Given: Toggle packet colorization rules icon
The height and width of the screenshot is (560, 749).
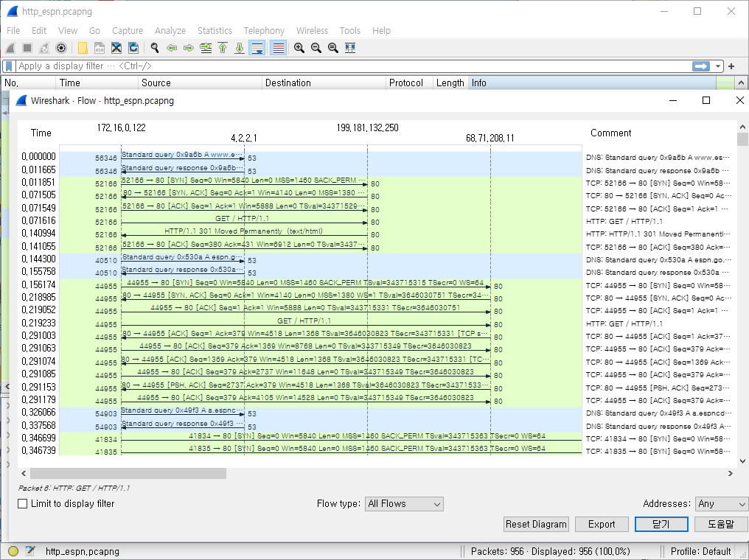Looking at the screenshot, I should coord(279,48).
